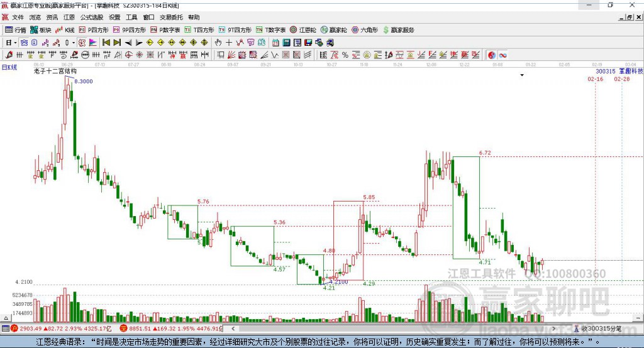Open the 江恩轮 Gann wheel
Image resolution: width=644 pixels, height=348 pixels.
pyautogui.click(x=303, y=30)
